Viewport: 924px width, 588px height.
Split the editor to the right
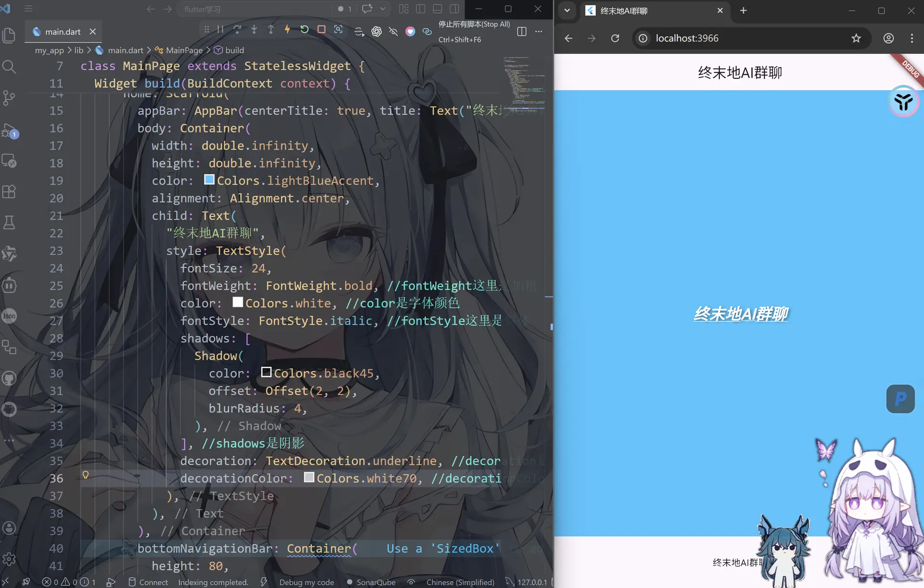click(x=522, y=31)
